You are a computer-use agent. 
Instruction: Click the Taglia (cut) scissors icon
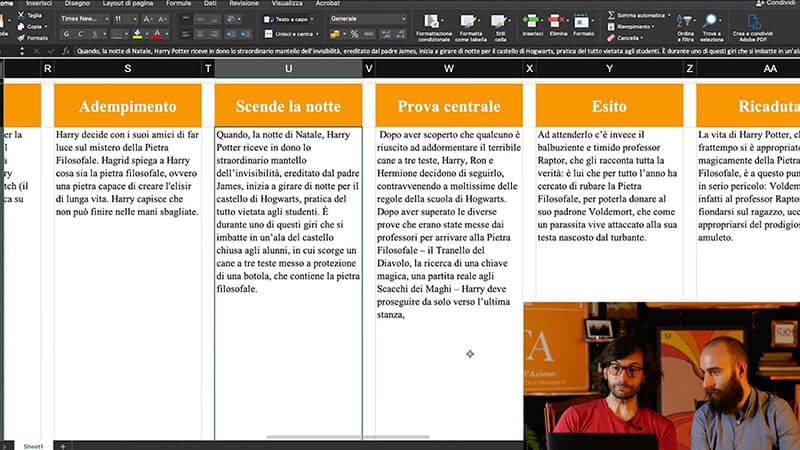pyautogui.click(x=21, y=15)
